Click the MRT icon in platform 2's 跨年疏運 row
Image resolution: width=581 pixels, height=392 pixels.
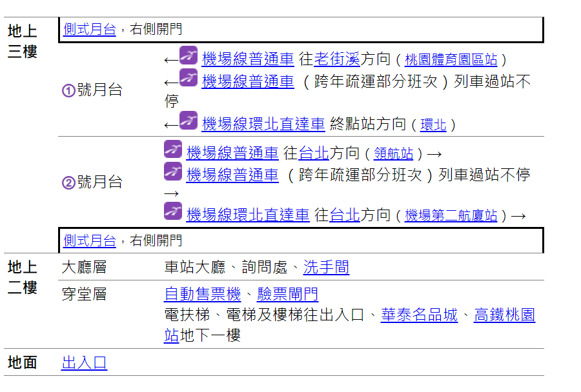pyautogui.click(x=173, y=171)
